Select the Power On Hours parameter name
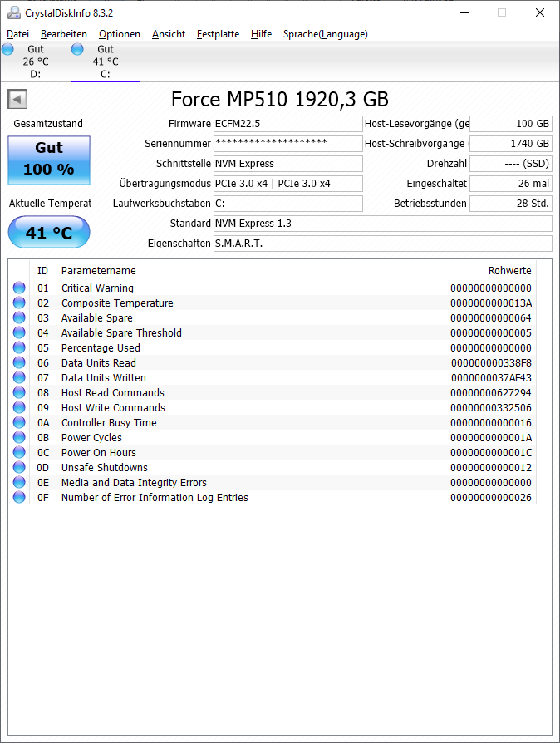The width and height of the screenshot is (560, 743). coord(99,452)
